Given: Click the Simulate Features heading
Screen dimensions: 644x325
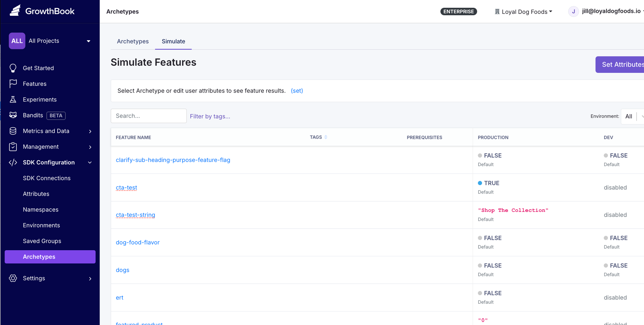Looking at the screenshot, I should pyautogui.click(x=154, y=62).
